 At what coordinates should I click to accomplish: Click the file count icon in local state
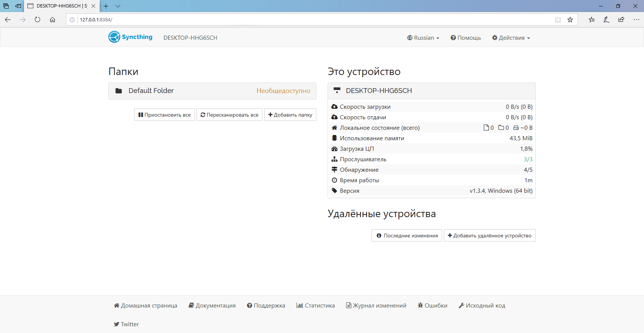tap(486, 128)
